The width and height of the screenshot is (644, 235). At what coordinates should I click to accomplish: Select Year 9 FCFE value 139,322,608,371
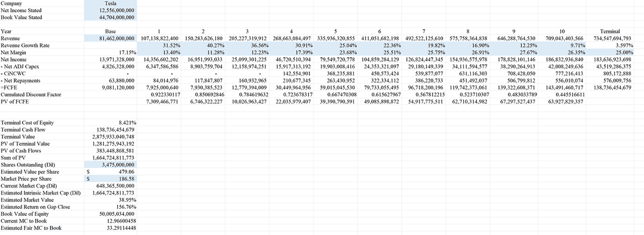(514, 88)
